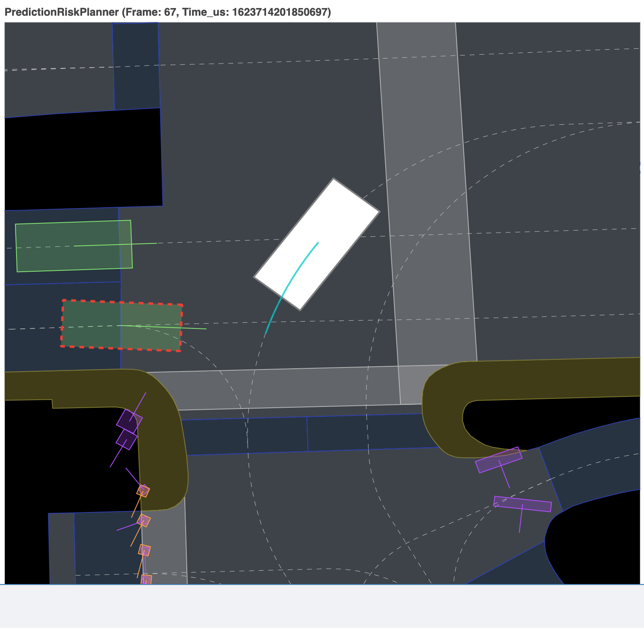
Task: Click the PredictionRiskPlanner frame title text
Action: [167, 12]
